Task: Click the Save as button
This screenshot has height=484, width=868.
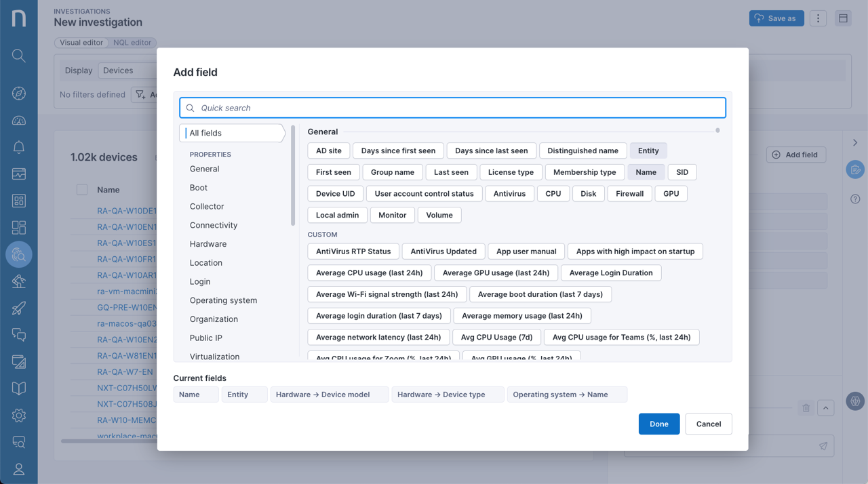Action: 776,18
